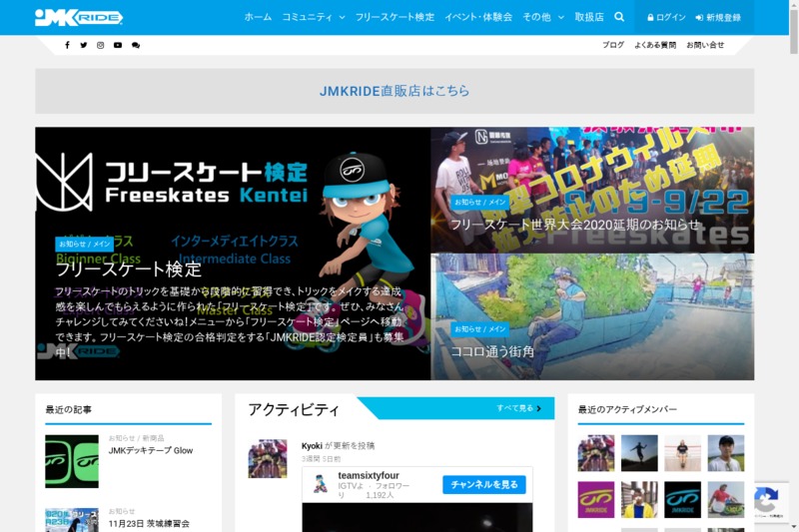Open Kyoki's avatar in activity feed
799x532 pixels.
pos(268,459)
